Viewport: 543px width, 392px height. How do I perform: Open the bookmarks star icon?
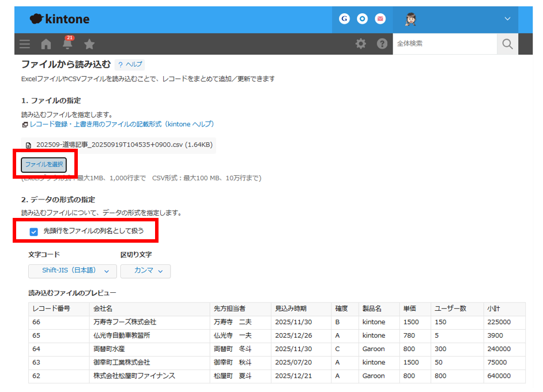pyautogui.click(x=89, y=44)
